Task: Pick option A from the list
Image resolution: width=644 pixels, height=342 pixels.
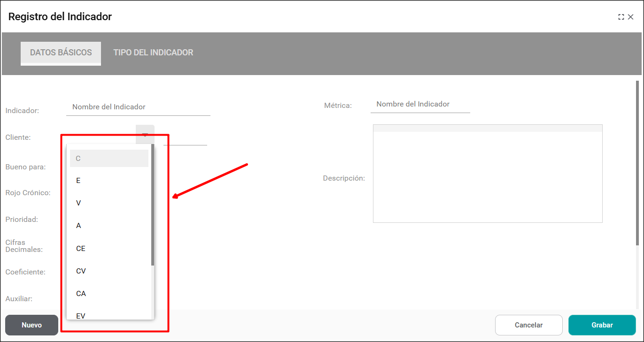Action: [109, 226]
